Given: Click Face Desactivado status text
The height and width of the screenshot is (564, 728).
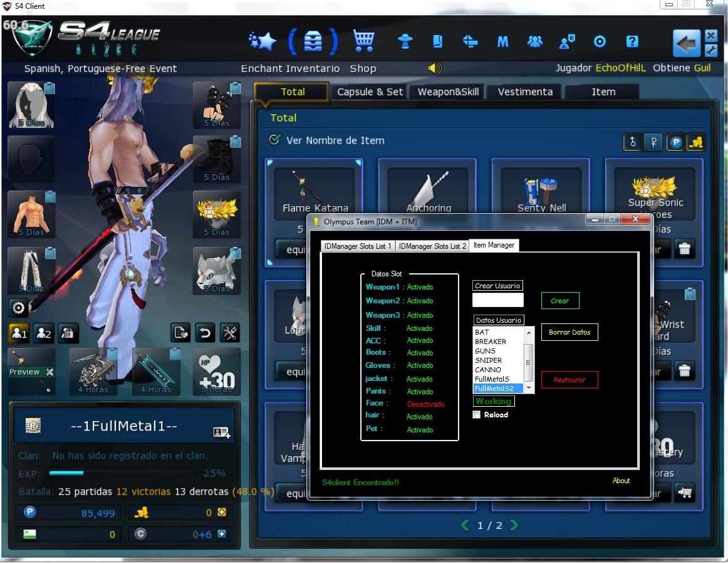Looking at the screenshot, I should pos(425,404).
